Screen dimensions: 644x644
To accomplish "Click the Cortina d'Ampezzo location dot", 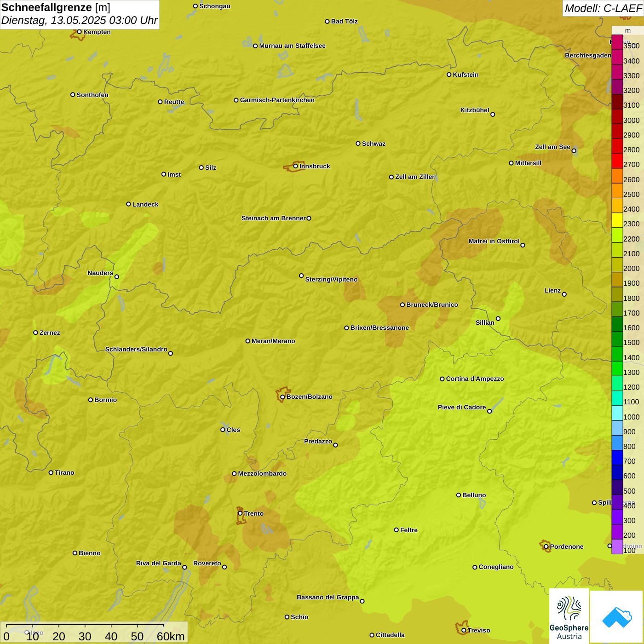I will [x=442, y=379].
